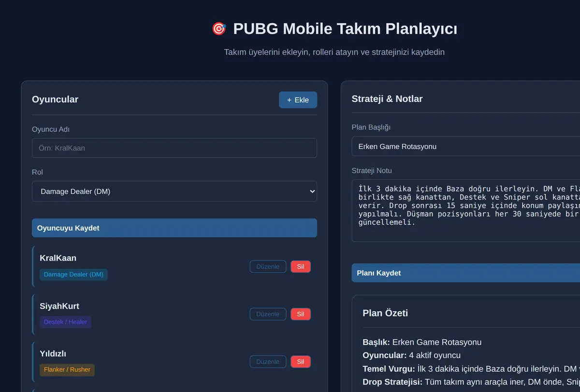Click the 'Oyuncular' panel heading
Screen dimensions: 580x392
pos(55,100)
